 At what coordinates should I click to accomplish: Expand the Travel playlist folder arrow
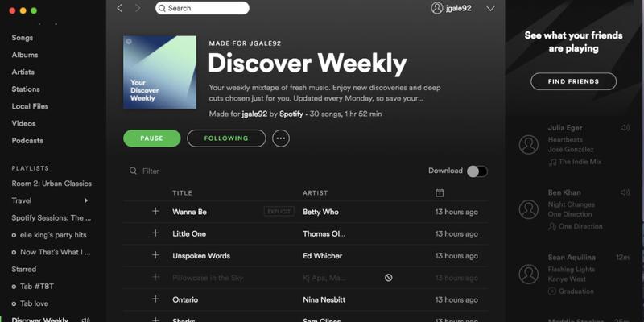click(86, 200)
